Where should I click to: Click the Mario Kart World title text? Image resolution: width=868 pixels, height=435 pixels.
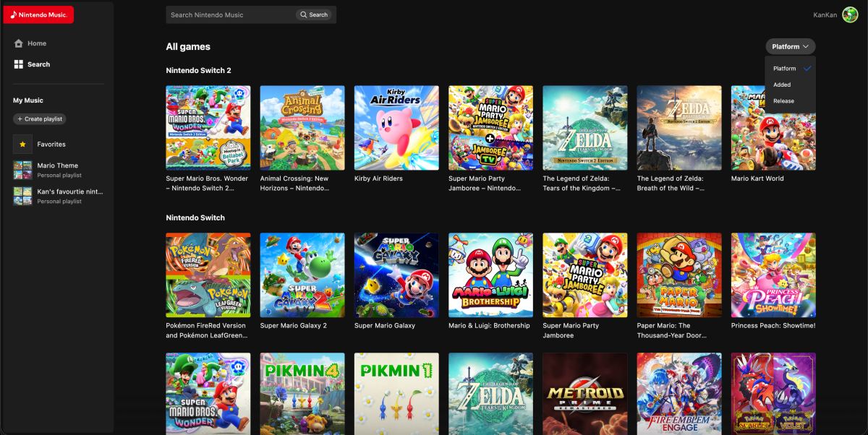(x=757, y=178)
